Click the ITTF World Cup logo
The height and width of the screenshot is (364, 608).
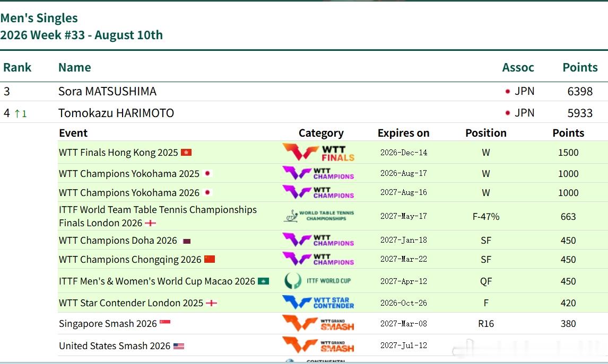tap(318, 281)
